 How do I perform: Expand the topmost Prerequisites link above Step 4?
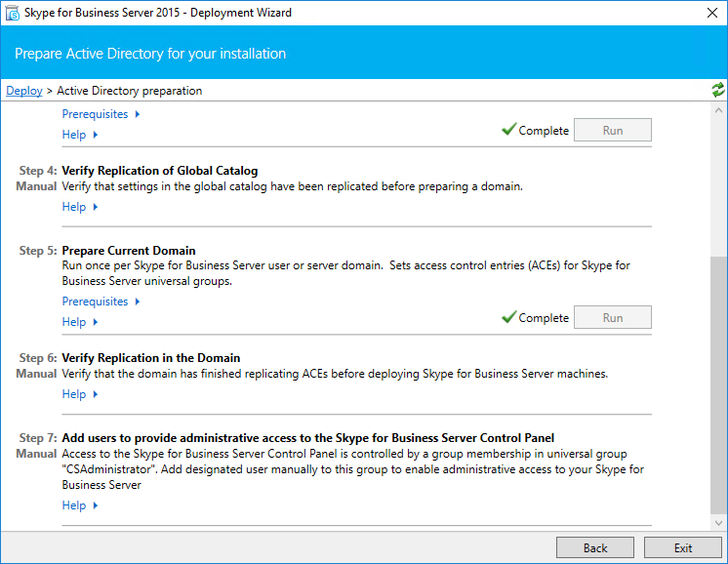pyautogui.click(x=101, y=114)
